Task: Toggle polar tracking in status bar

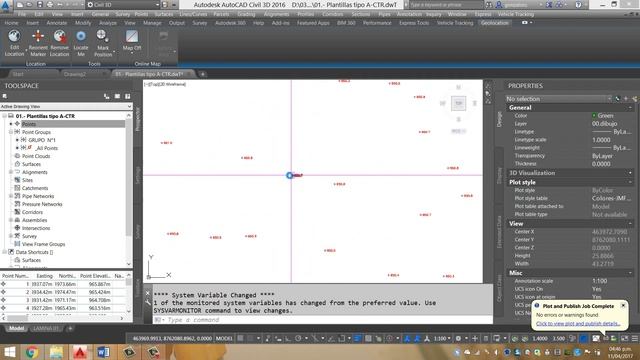Action: click(298, 338)
